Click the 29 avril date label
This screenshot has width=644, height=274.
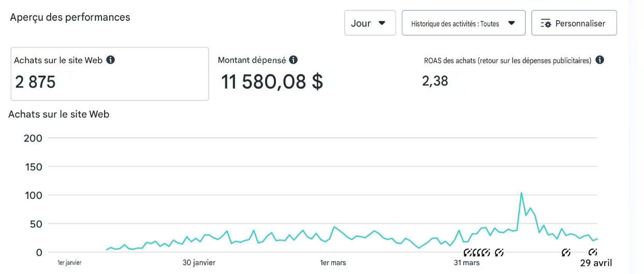596,263
